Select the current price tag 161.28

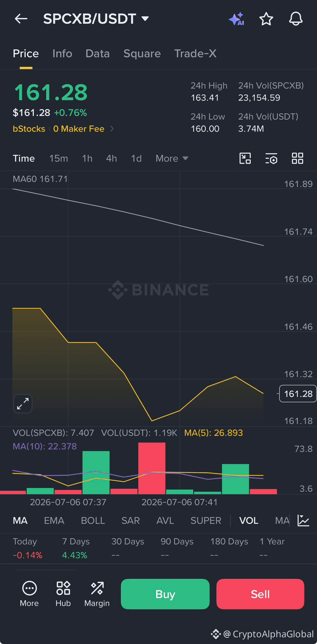point(298,394)
